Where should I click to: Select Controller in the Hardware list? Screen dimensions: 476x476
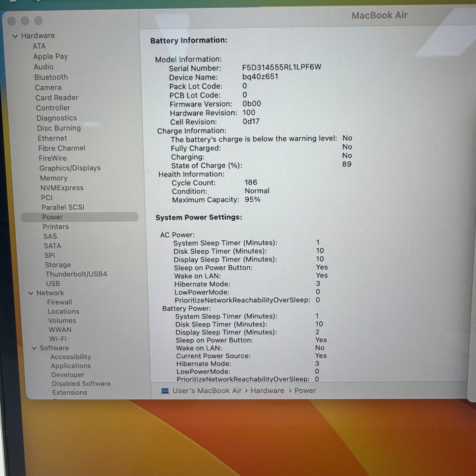point(53,108)
